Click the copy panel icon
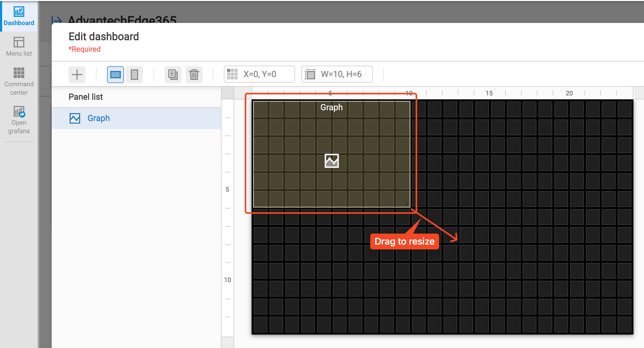Viewport: 644px width, 348px height. [173, 75]
